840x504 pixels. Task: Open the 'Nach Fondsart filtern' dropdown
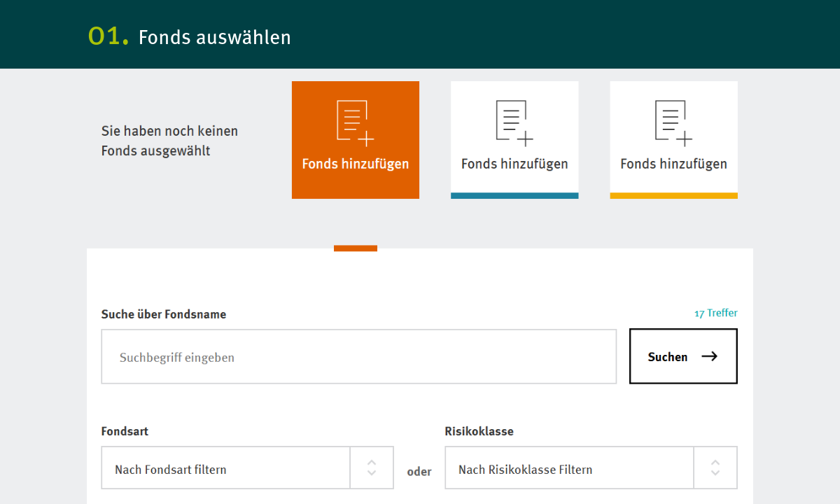(x=225, y=469)
